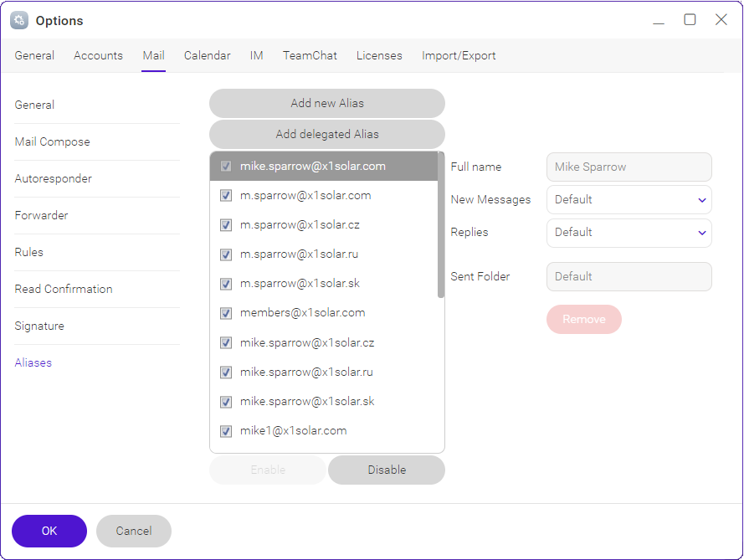This screenshot has width=744, height=560.
Task: Select the mike1@x1solar.com alias text
Action: (x=293, y=431)
